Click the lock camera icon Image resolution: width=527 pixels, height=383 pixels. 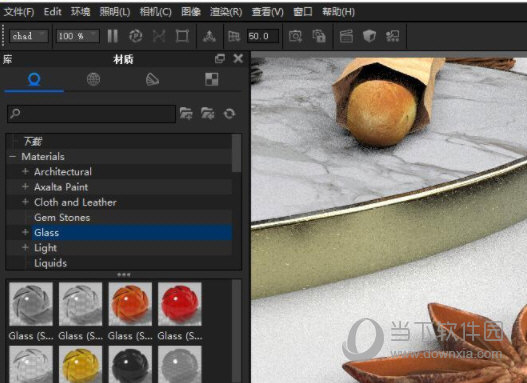point(319,36)
